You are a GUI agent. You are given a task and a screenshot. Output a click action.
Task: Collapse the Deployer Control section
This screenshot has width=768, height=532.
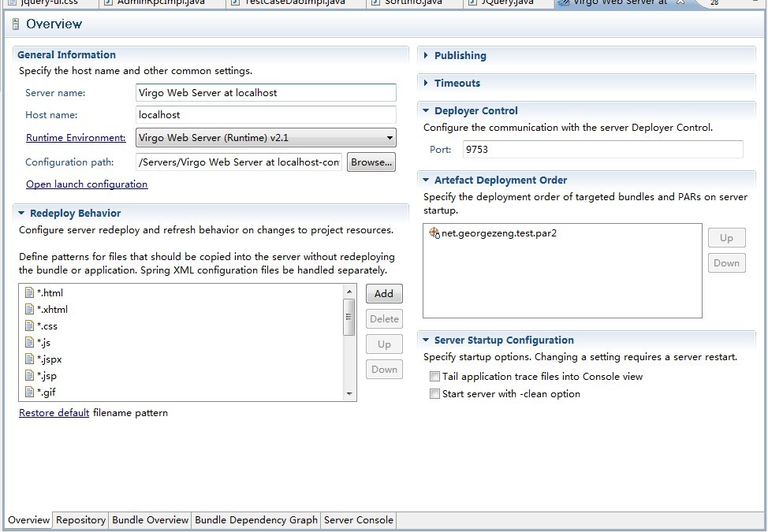[426, 110]
